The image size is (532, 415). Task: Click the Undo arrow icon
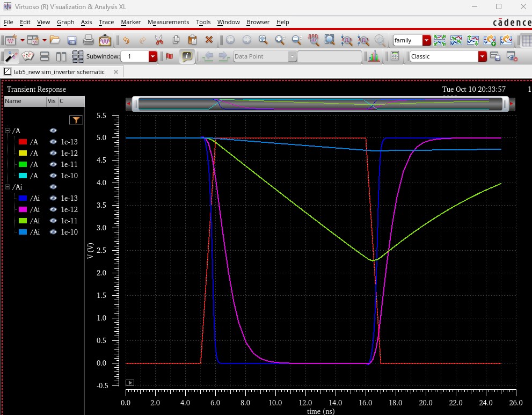click(x=126, y=40)
